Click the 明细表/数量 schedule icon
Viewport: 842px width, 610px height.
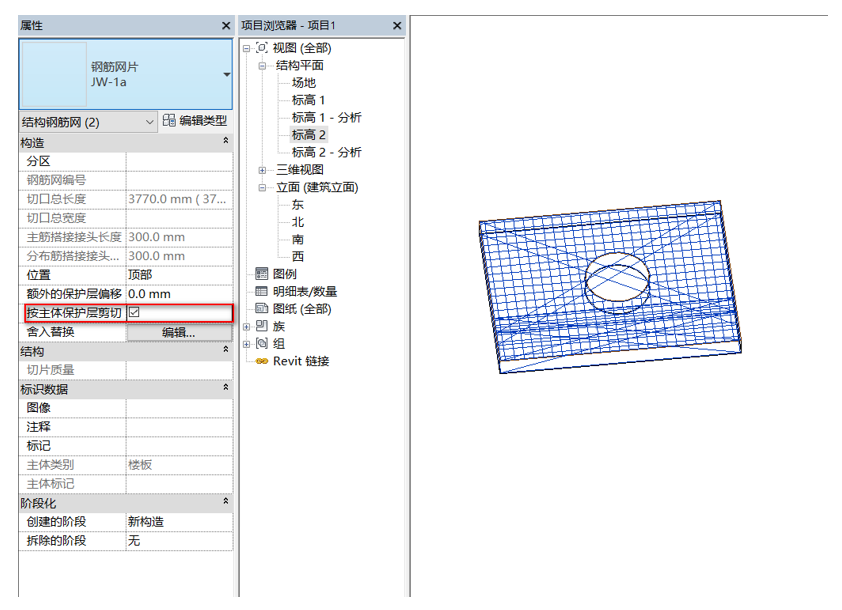coord(262,291)
